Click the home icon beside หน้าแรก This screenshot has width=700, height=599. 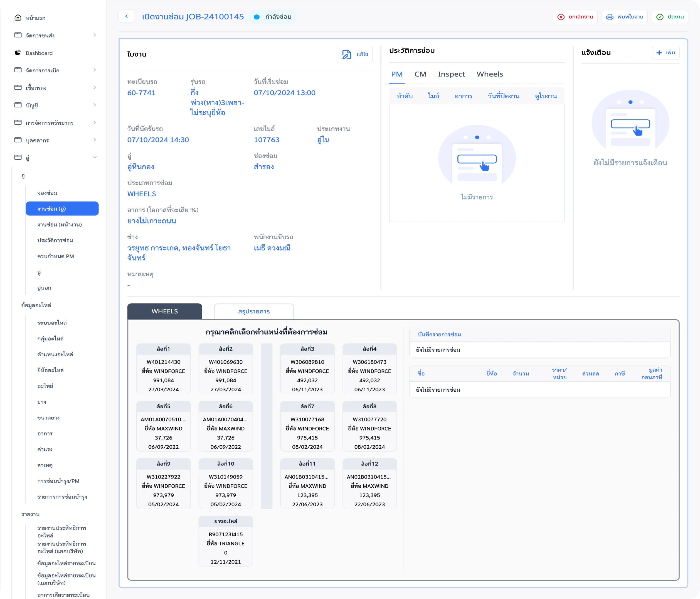tap(18, 18)
